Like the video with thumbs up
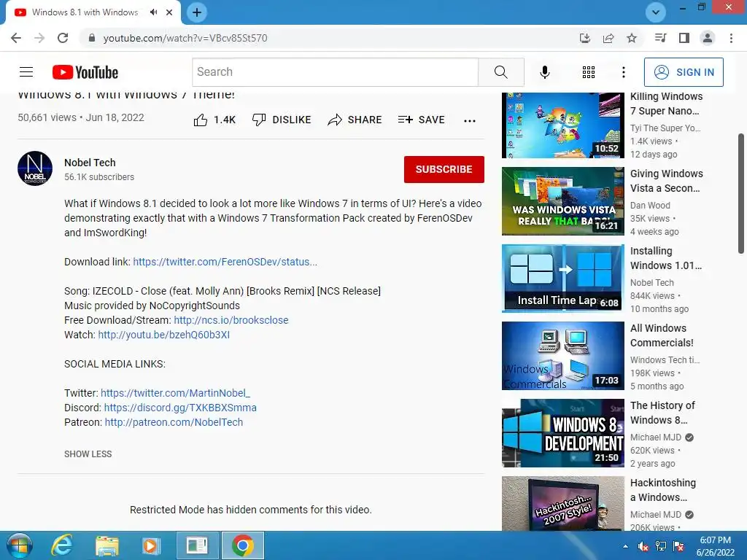 (214, 120)
